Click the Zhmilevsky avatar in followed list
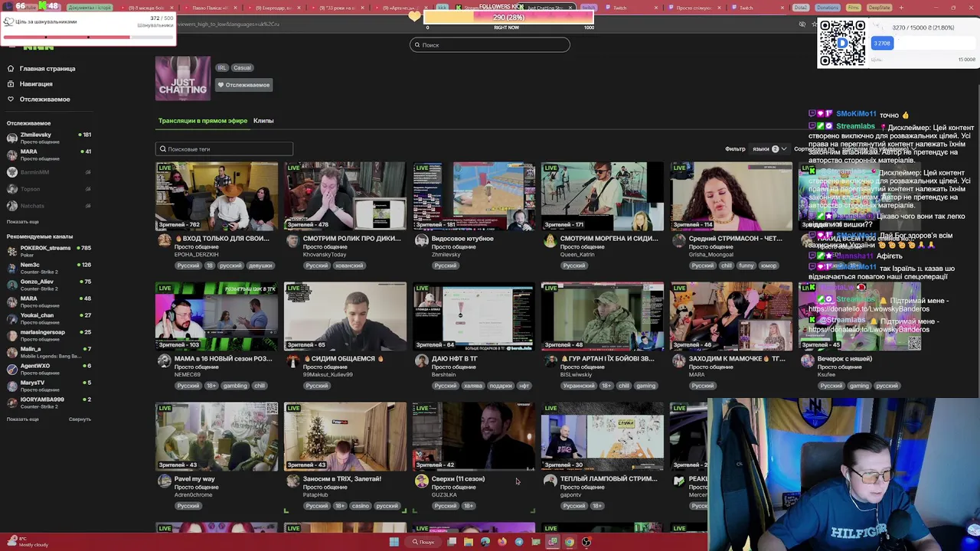 (11, 138)
